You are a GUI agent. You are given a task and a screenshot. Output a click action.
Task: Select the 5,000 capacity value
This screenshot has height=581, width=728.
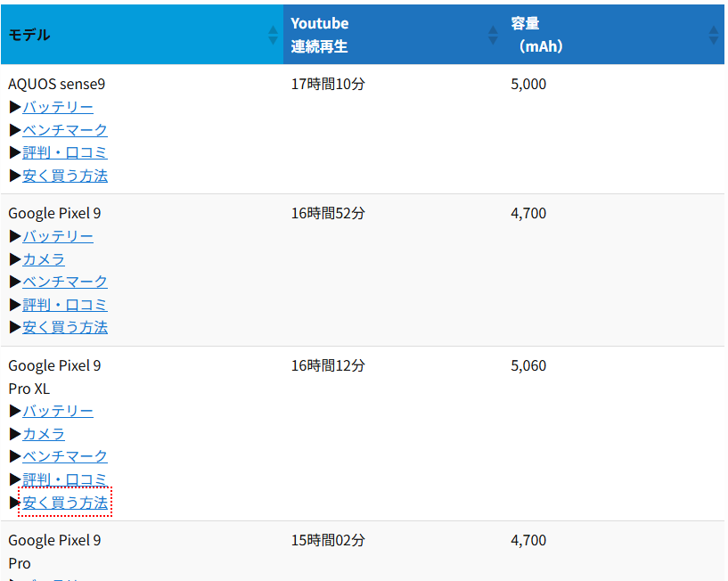point(528,84)
